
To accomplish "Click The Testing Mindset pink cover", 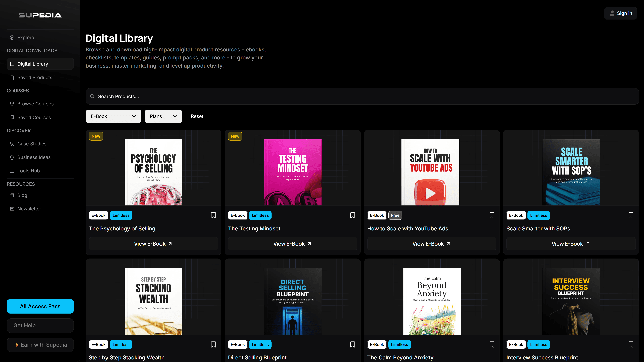I will coord(293,172).
